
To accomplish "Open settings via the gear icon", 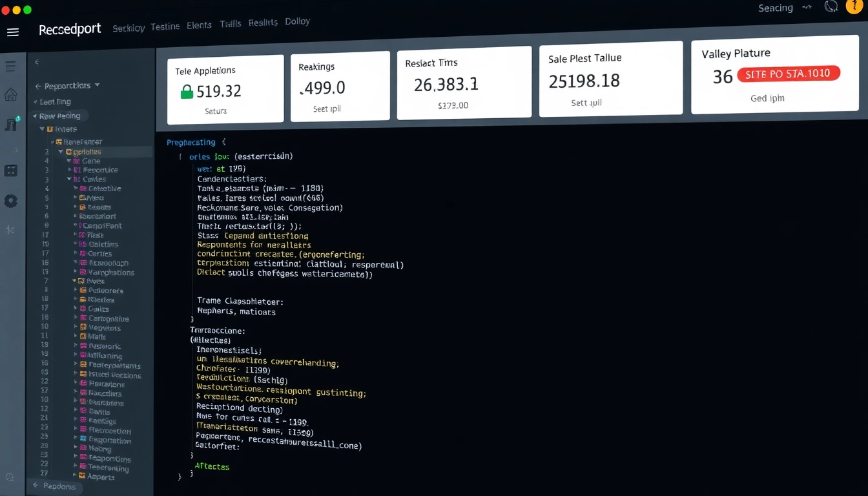I will click(x=10, y=201).
